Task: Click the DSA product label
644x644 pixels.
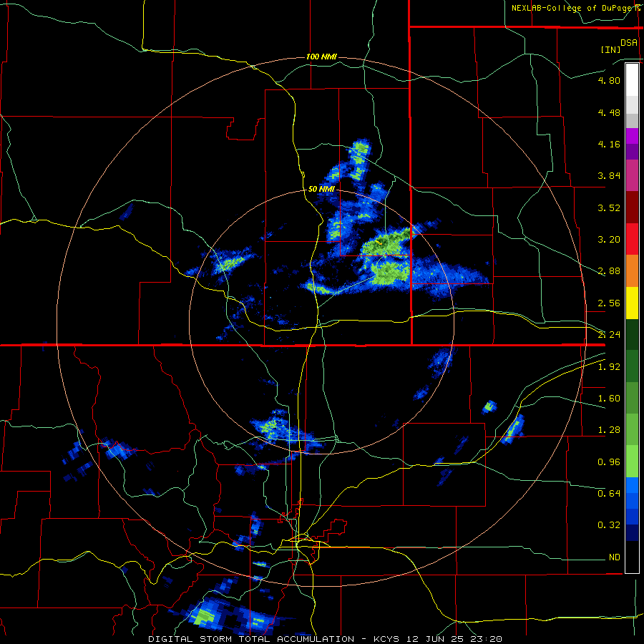Action: tap(629, 42)
